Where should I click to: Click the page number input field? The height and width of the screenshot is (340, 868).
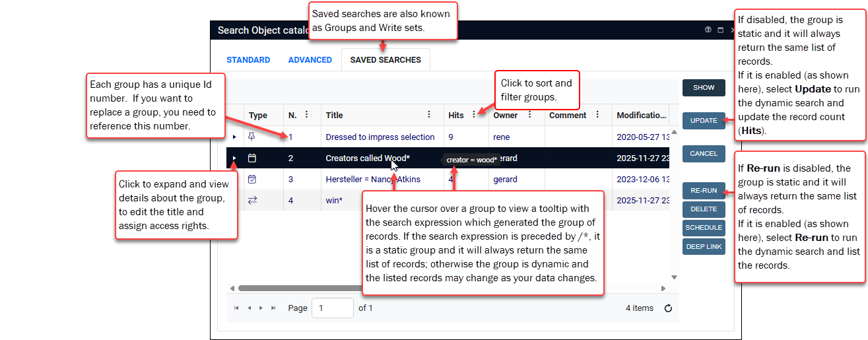[332, 308]
